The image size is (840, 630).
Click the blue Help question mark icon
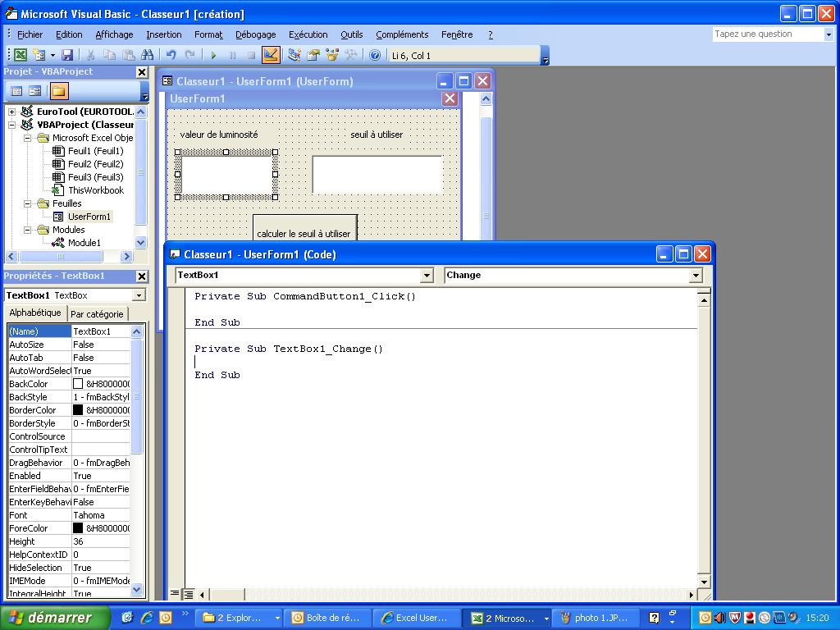coord(375,55)
